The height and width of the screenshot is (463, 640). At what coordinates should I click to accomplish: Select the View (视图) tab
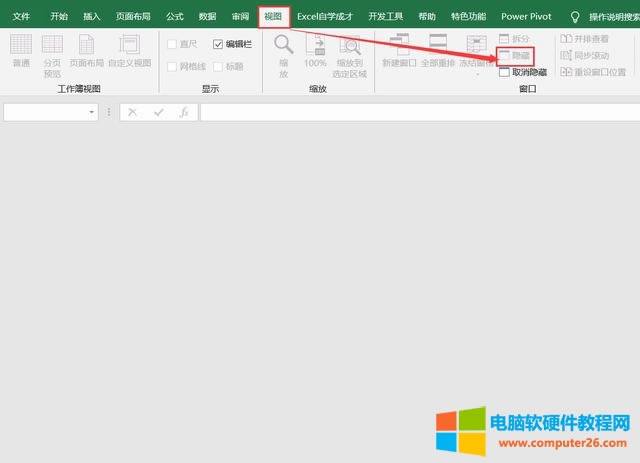[x=273, y=17]
